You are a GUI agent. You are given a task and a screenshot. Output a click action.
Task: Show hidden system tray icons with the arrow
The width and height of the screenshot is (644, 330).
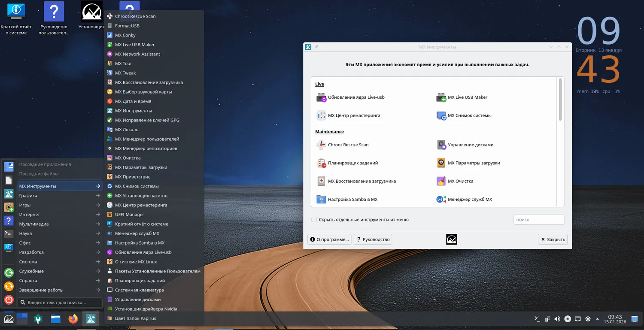coord(597,319)
